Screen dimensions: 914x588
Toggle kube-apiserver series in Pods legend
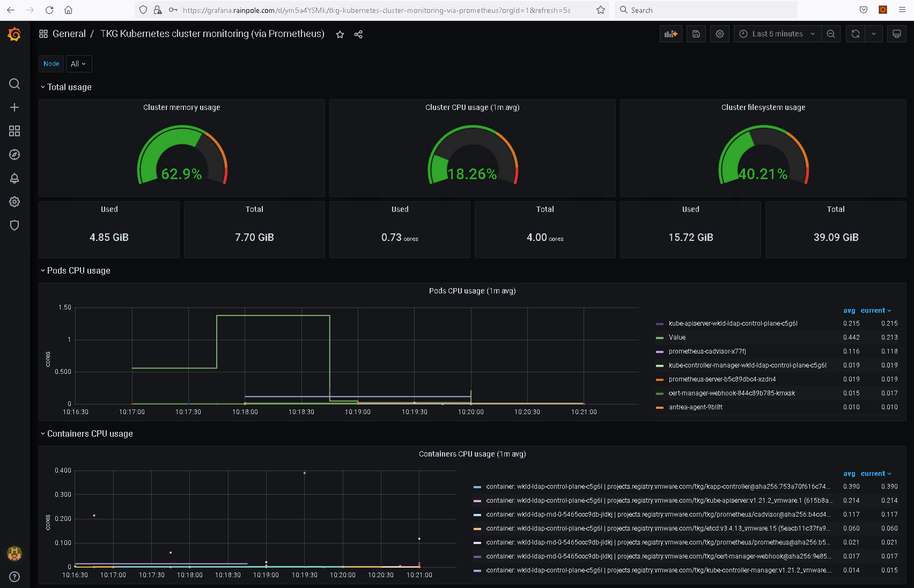coord(733,324)
